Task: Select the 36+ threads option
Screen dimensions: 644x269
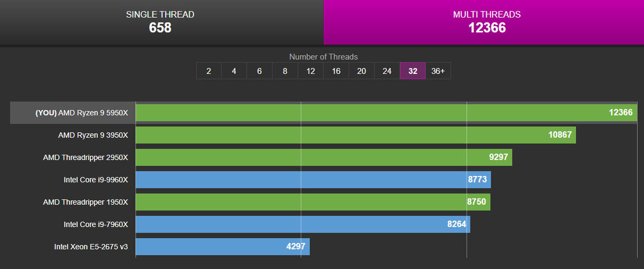Action: tap(438, 71)
